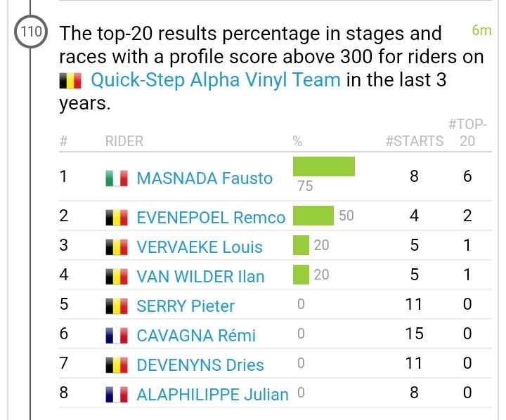The height and width of the screenshot is (420, 506).
Task: Open ALAPHILIPPE Julian rider profile
Action: (212, 395)
